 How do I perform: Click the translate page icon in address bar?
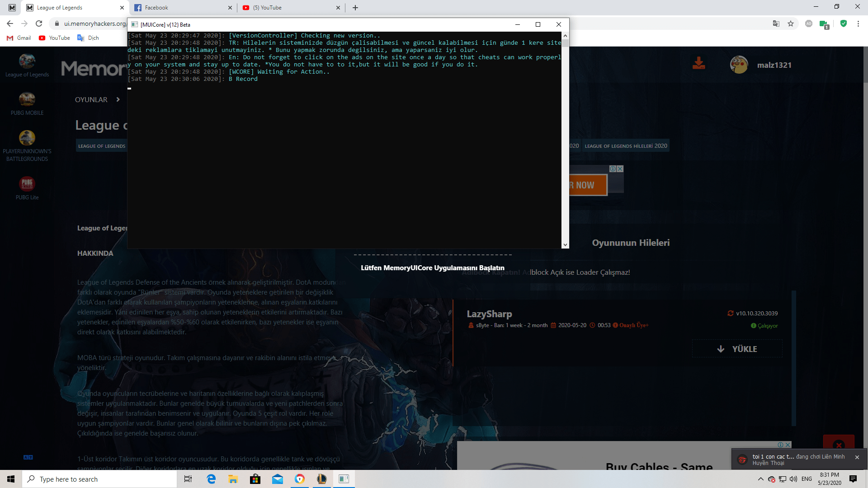(x=776, y=23)
